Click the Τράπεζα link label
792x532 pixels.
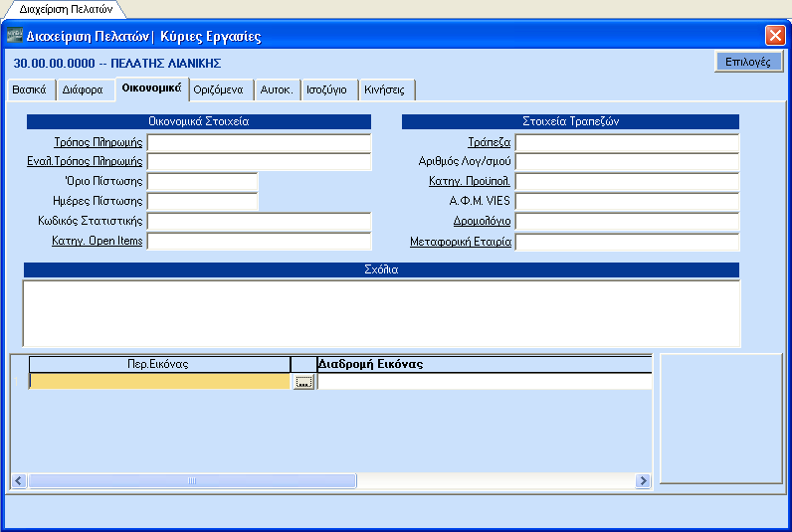click(x=489, y=142)
